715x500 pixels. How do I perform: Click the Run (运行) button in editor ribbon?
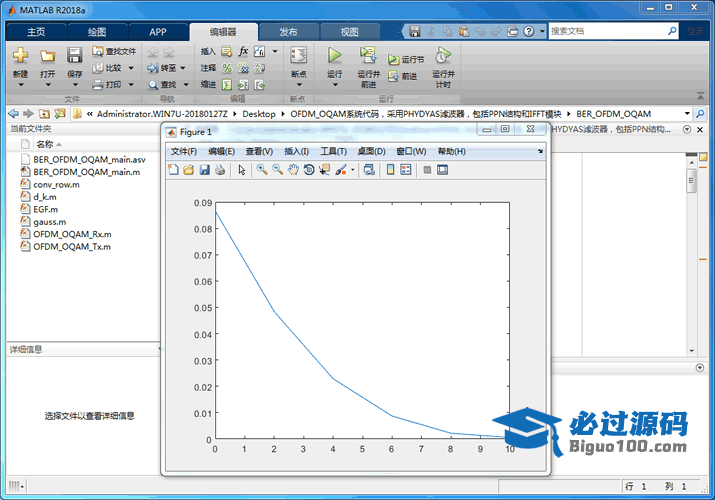click(335, 60)
